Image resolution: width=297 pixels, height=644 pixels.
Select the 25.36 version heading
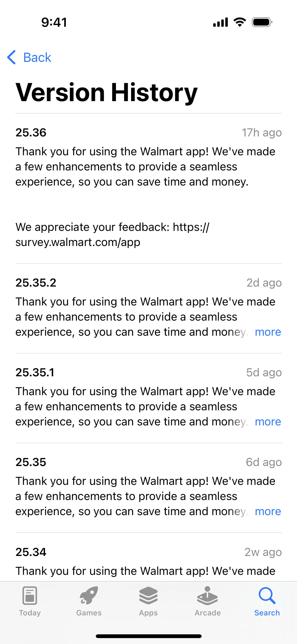[x=31, y=132]
